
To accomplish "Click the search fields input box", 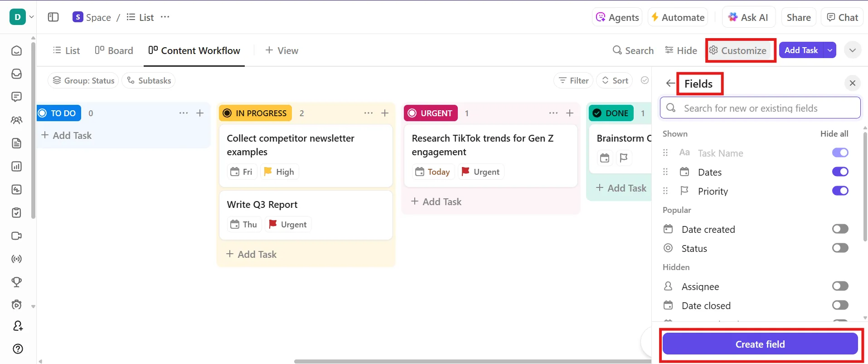I will 760,108.
